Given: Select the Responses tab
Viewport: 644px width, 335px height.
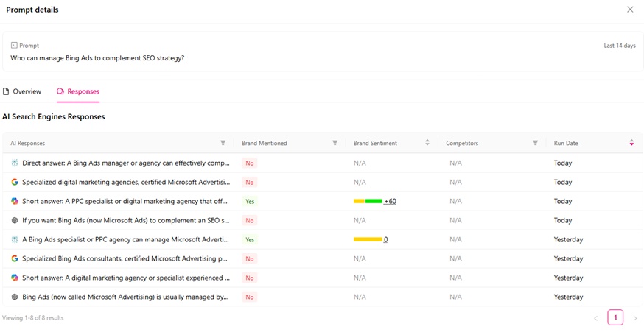Looking at the screenshot, I should (x=78, y=91).
